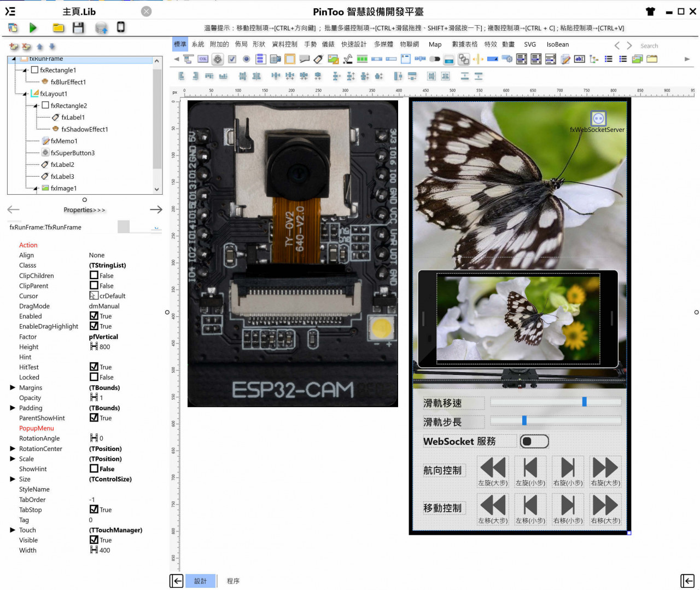This screenshot has height=590, width=700.
Task: Click the 左移(小步) button
Action: point(530,509)
